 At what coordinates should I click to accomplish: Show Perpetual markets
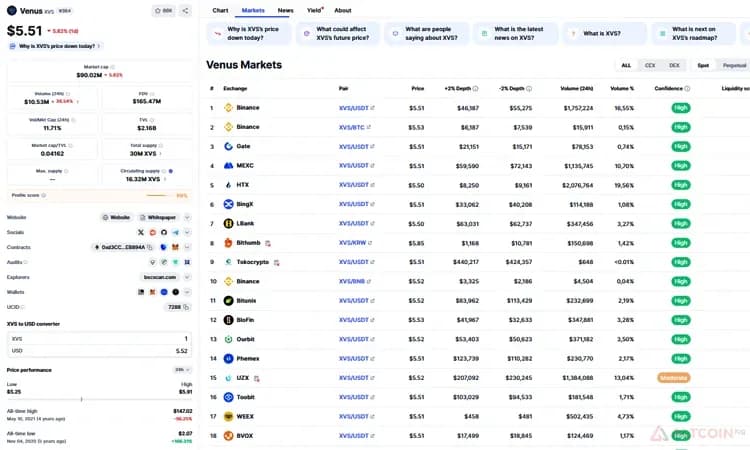[x=734, y=66]
